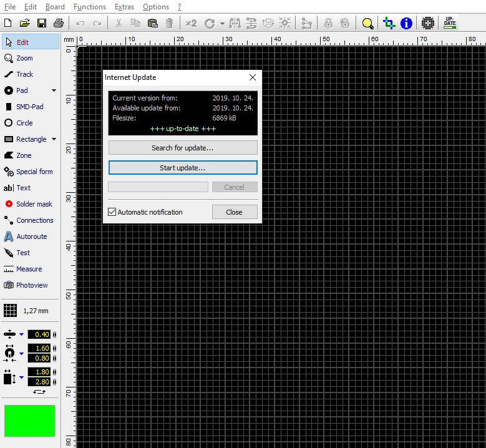This screenshot has width=486, height=448.
Task: Mirror selection vertically
Action: pos(251,23)
